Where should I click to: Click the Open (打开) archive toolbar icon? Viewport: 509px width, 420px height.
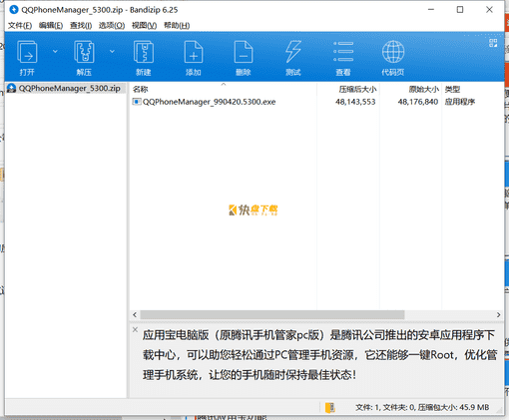27,52
